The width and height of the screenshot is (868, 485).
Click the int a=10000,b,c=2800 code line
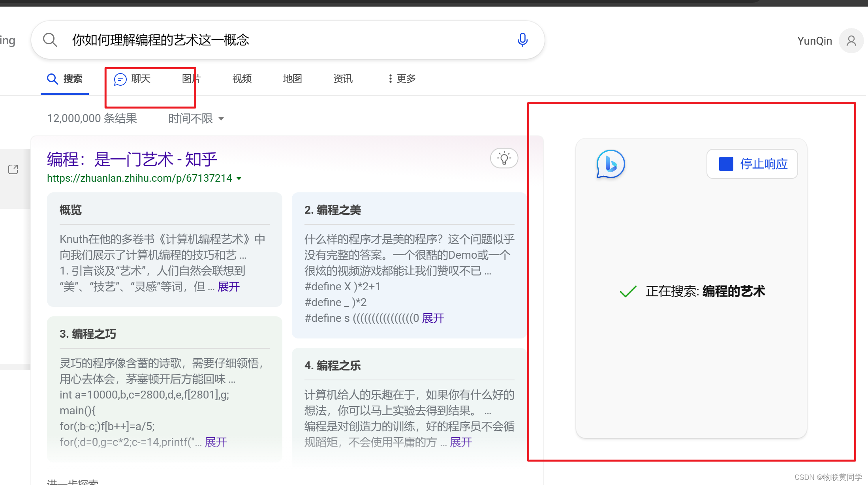pos(144,395)
